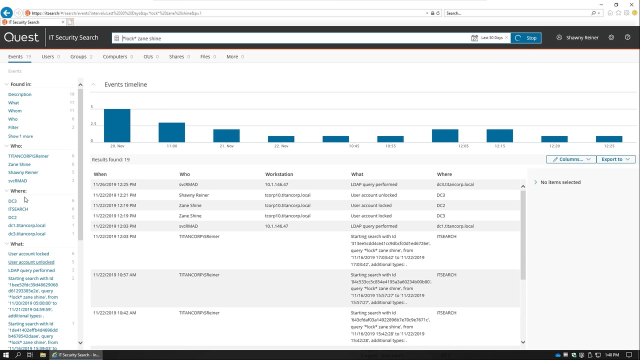Open the taskbar search icon
The image size is (640, 360).
pyautogui.click(x=18, y=355)
